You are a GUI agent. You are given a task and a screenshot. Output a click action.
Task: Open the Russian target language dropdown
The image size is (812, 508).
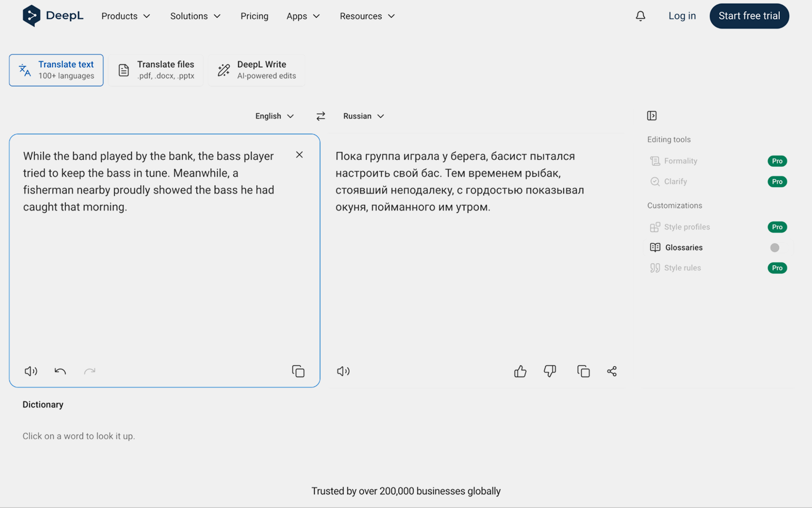point(363,116)
